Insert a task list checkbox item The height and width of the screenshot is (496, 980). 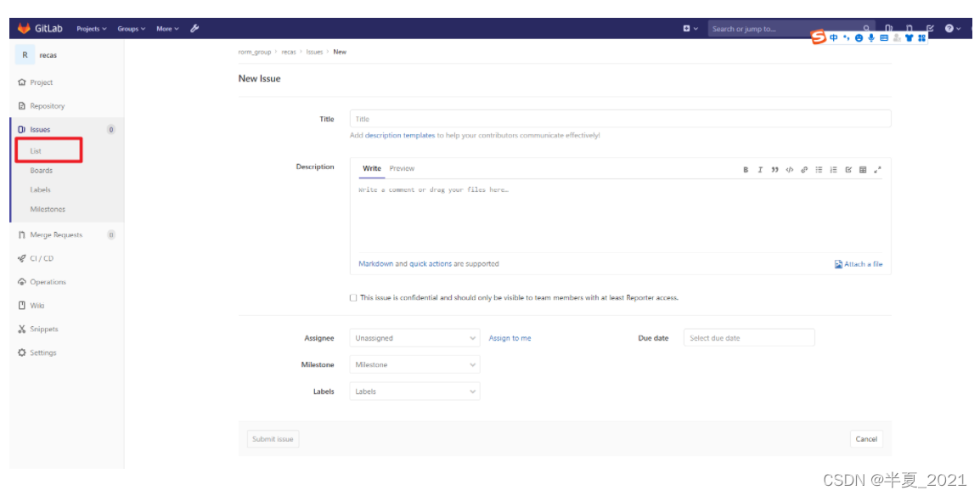[x=848, y=170]
